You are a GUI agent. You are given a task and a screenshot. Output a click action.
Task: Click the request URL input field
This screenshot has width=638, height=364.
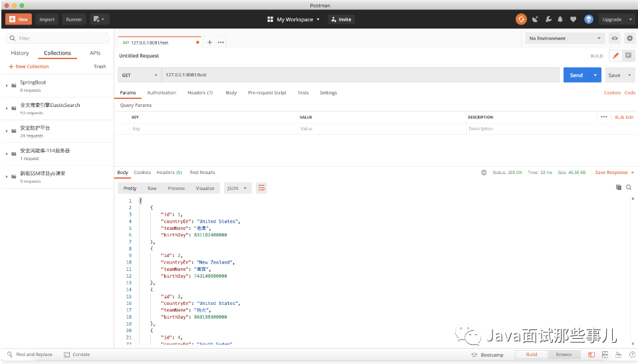tap(360, 75)
